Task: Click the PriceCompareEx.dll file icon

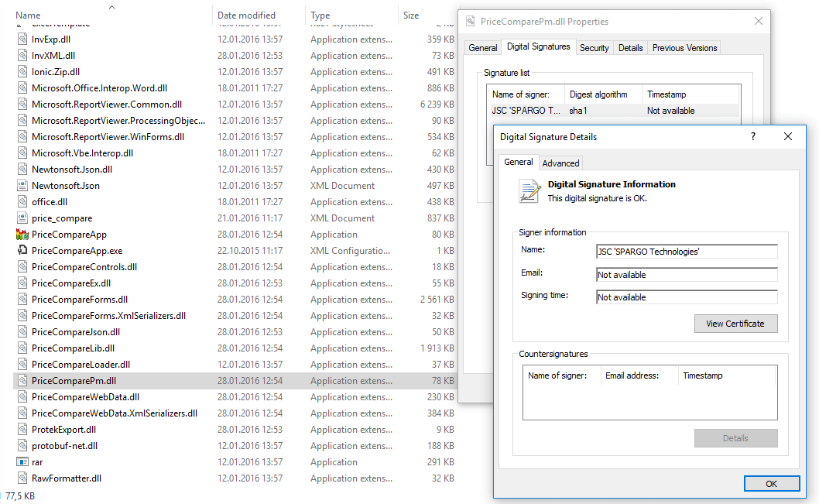Action: click(x=22, y=283)
